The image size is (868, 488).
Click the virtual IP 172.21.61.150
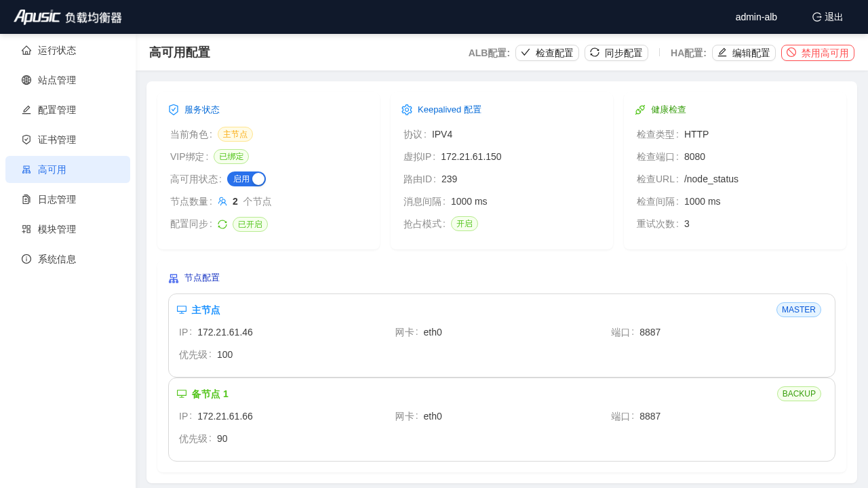471,157
